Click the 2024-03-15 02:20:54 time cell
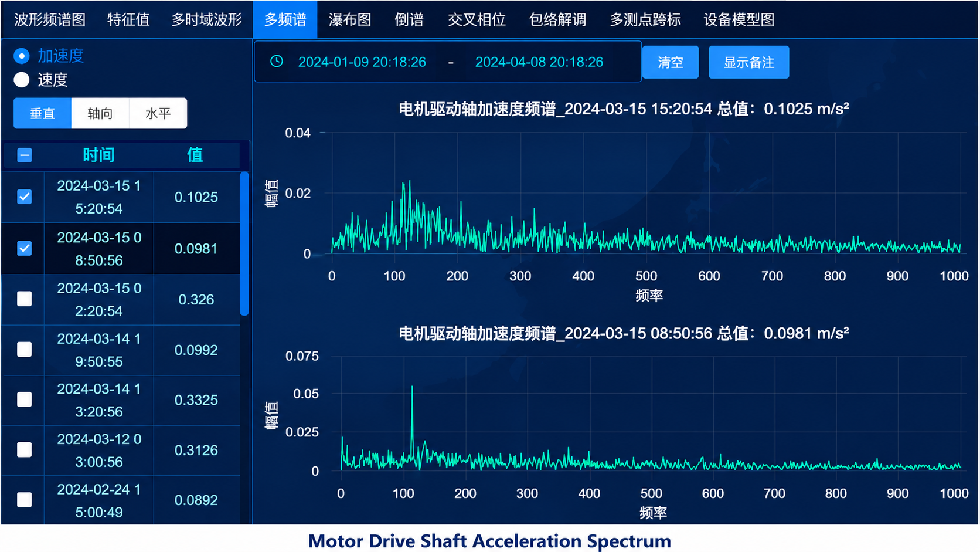The image size is (980, 552). (99, 300)
